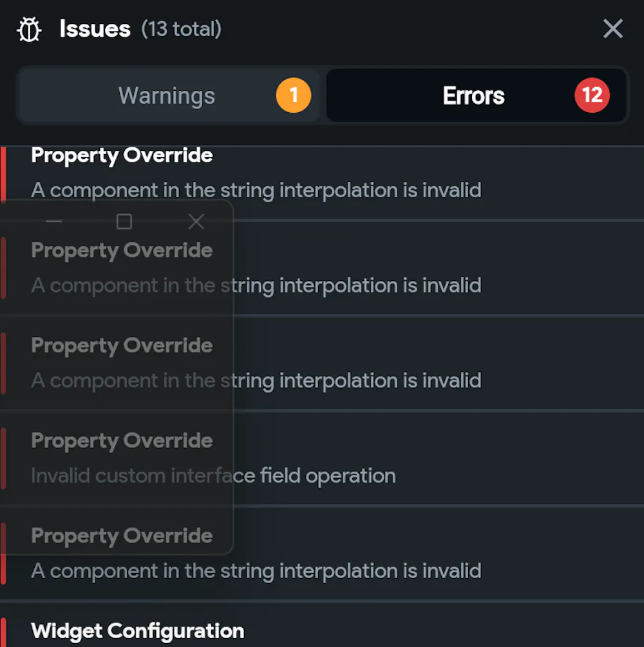
Task: Open the topmost Property Override error
Action: 322,174
